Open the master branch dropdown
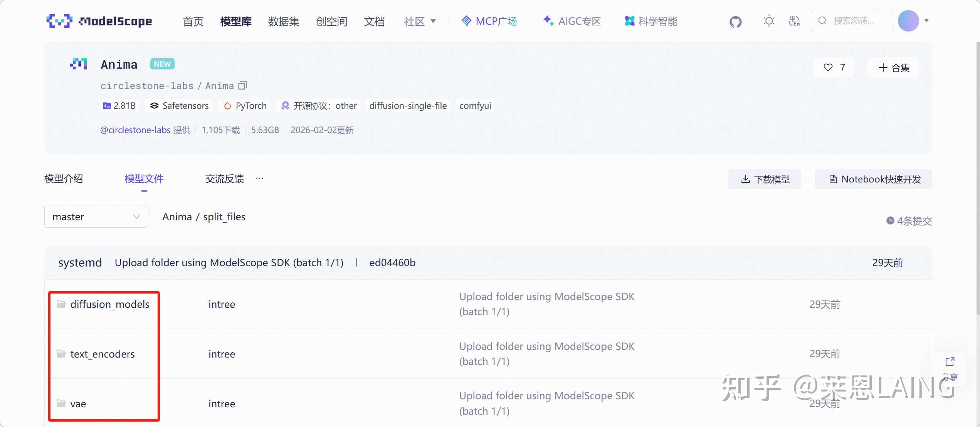 click(96, 217)
